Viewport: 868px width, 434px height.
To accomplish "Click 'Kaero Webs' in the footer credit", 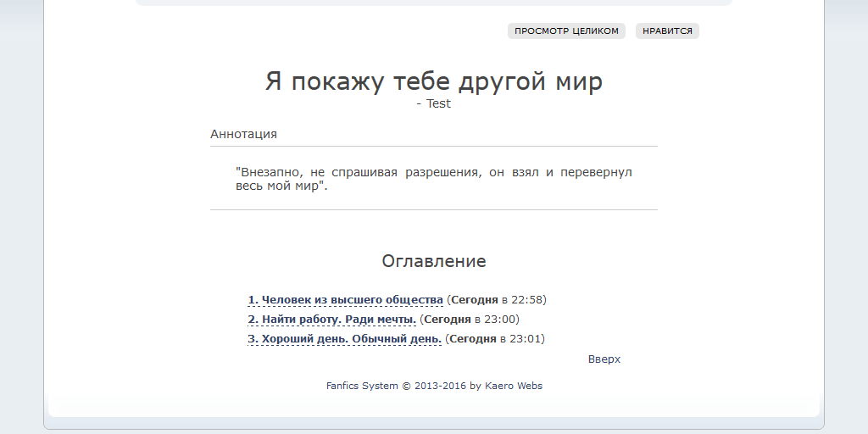I will coord(514,386).
